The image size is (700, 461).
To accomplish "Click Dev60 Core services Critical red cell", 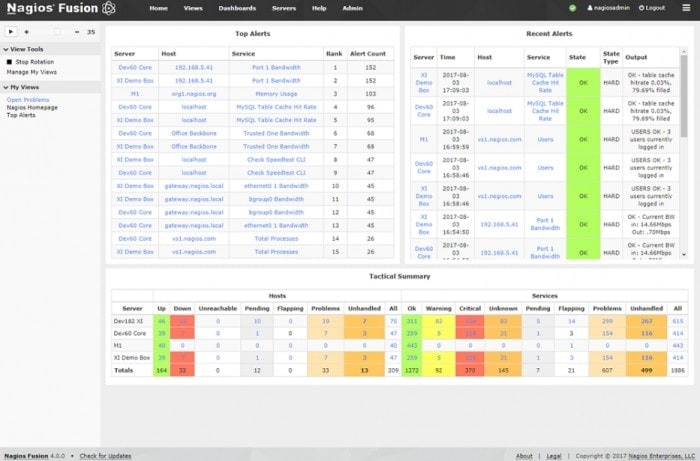I will (x=470, y=333).
